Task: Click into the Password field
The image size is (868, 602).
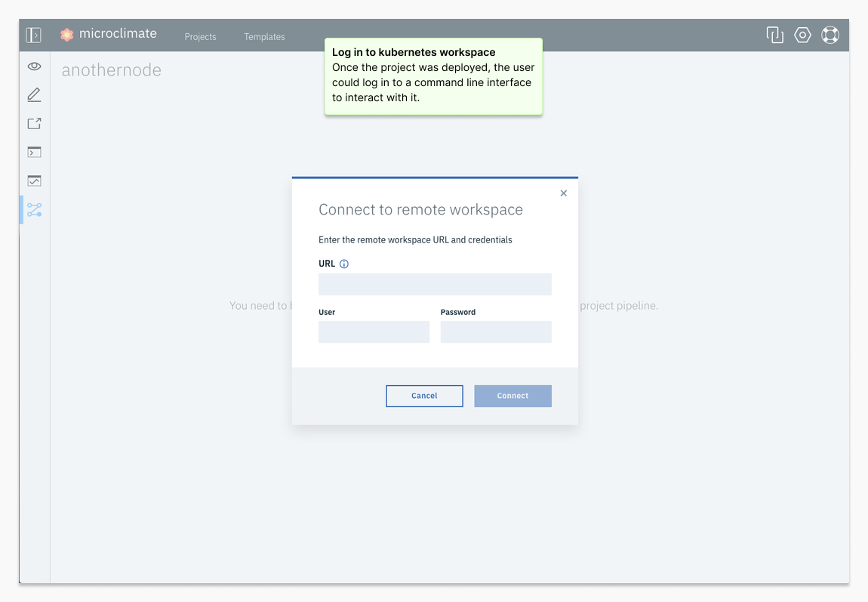Action: tap(496, 332)
